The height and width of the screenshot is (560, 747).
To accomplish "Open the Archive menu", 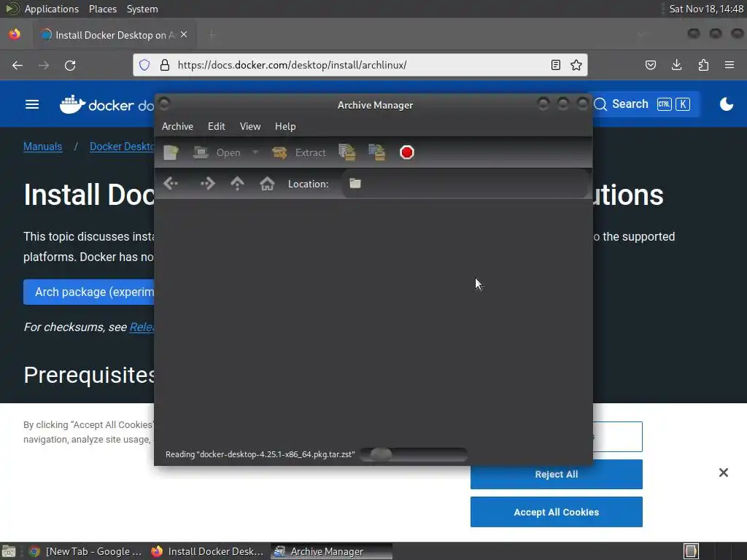I will (x=177, y=126).
